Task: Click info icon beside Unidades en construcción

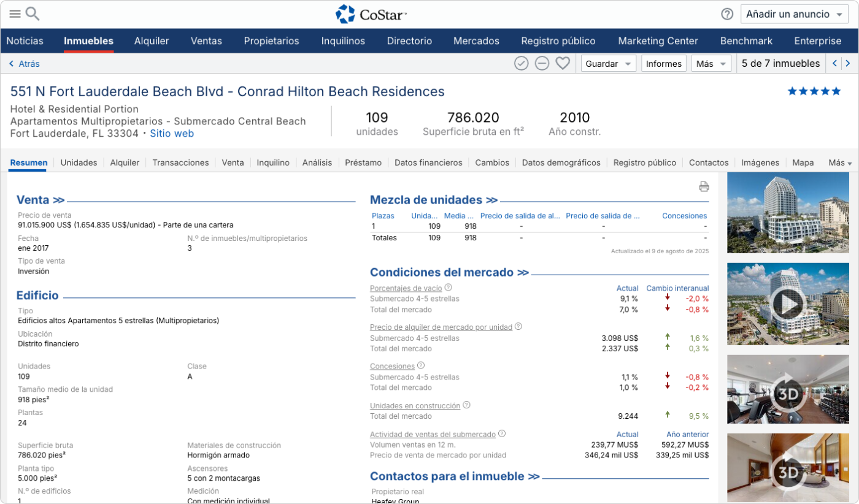Action: [466, 405]
